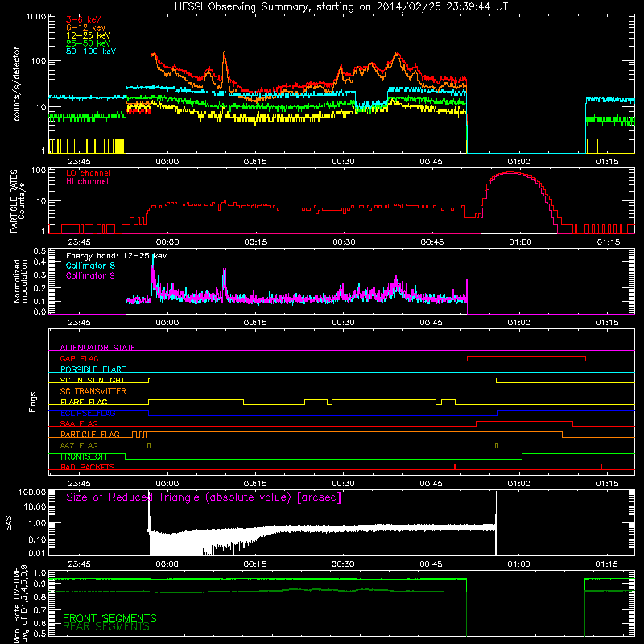Click the 00:30 tick under modulation panel
The height and width of the screenshot is (644, 644).
pos(344,323)
